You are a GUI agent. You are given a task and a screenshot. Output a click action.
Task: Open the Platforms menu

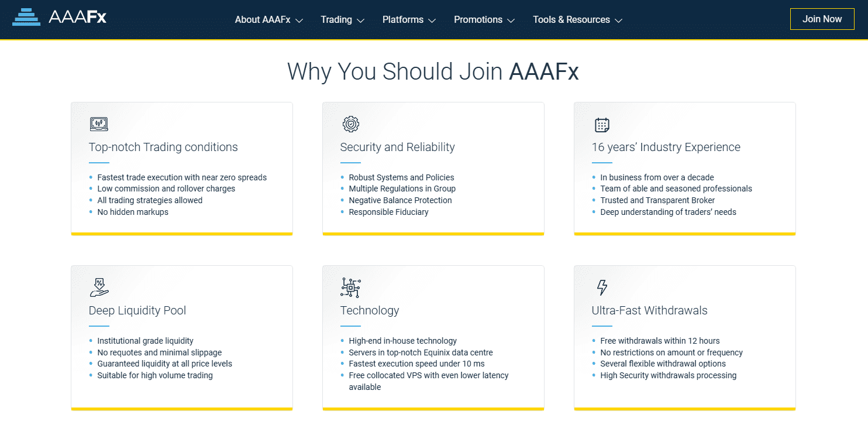(x=409, y=19)
